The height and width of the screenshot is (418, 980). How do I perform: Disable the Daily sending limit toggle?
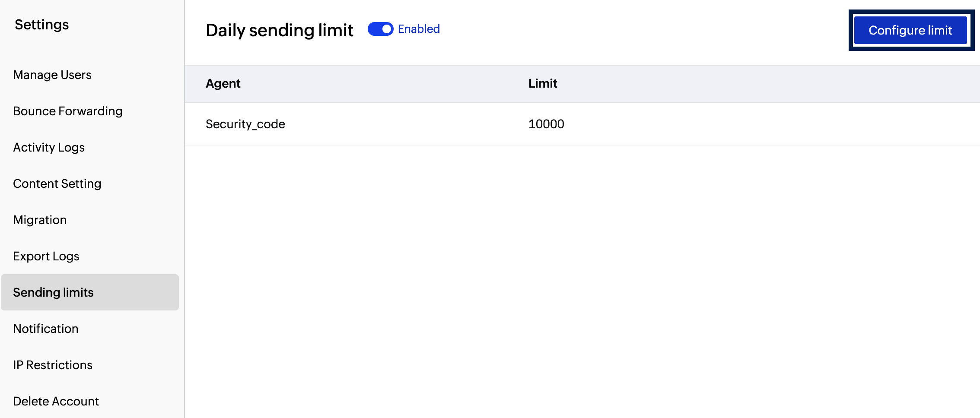(x=380, y=29)
